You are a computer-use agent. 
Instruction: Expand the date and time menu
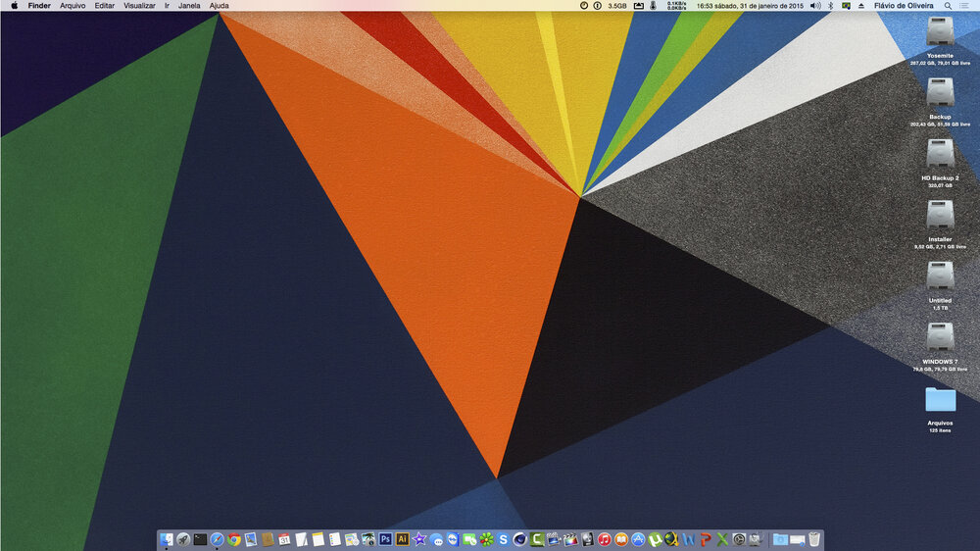click(750, 6)
